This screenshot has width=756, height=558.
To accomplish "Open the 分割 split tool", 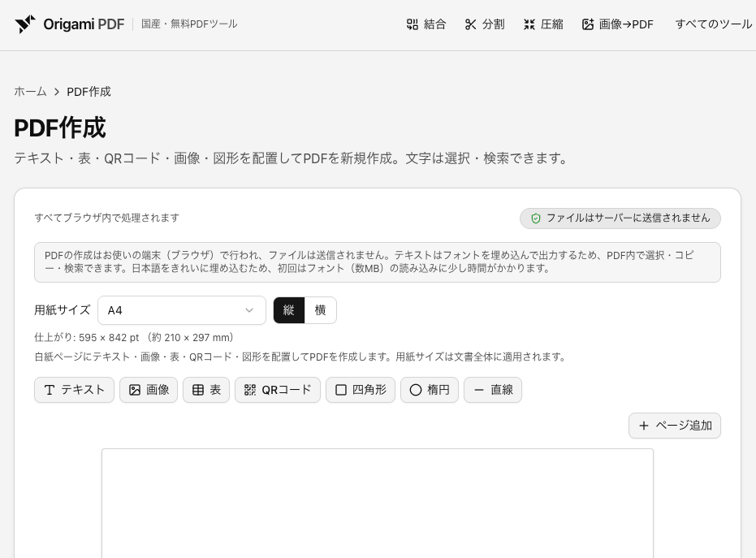I will [x=485, y=24].
